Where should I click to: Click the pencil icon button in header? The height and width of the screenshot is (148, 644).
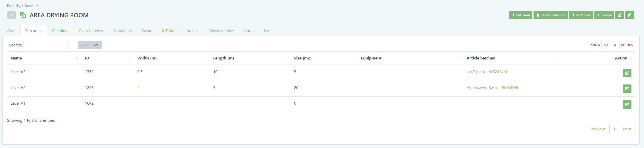click(x=629, y=15)
